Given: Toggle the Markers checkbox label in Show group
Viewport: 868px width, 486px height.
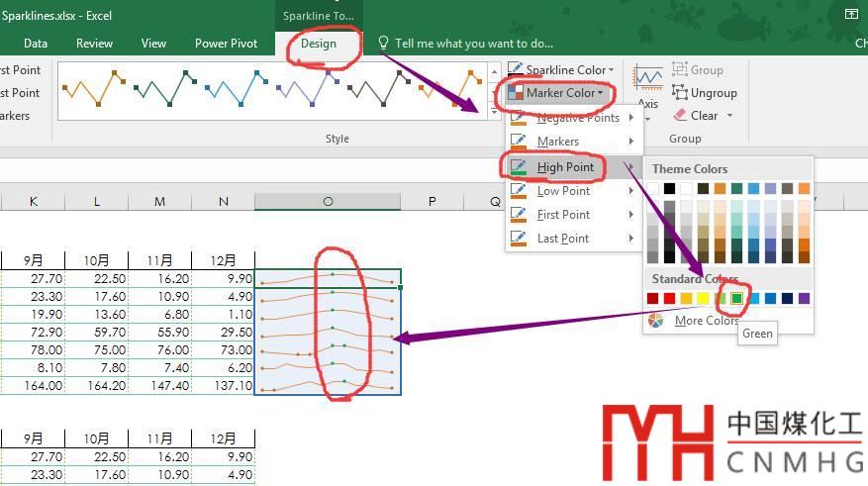Looking at the screenshot, I should click(14, 116).
